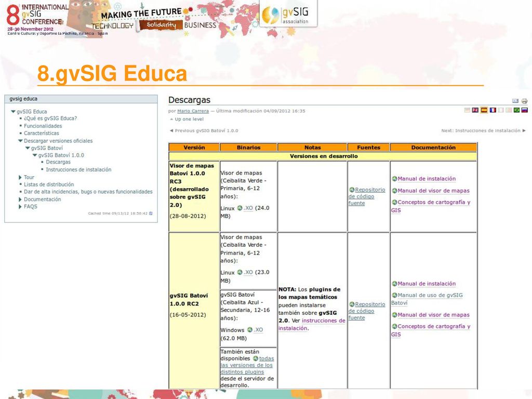532x399 pixels.
Task: Open author Mario Carrera's link
Action: pyautogui.click(x=193, y=111)
